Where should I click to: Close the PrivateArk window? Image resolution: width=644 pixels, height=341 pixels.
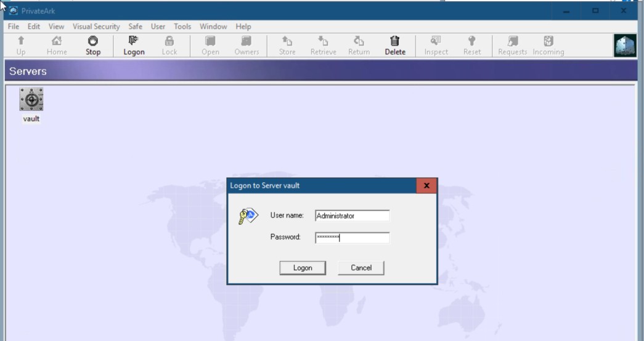pos(624,11)
